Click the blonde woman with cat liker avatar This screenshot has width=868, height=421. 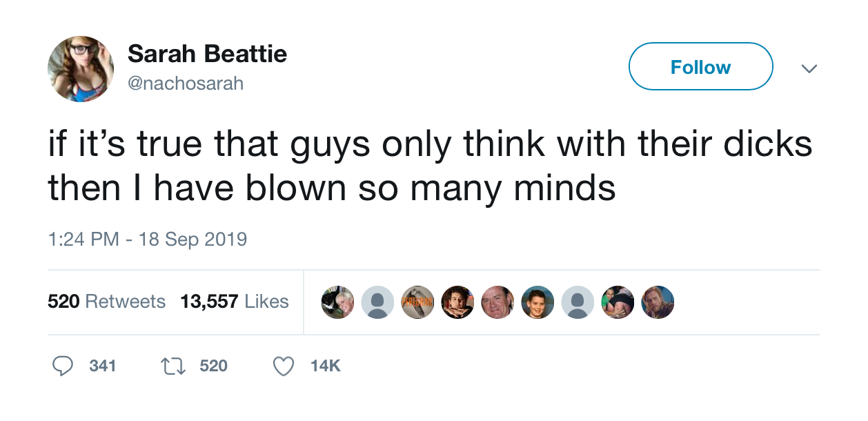(337, 302)
